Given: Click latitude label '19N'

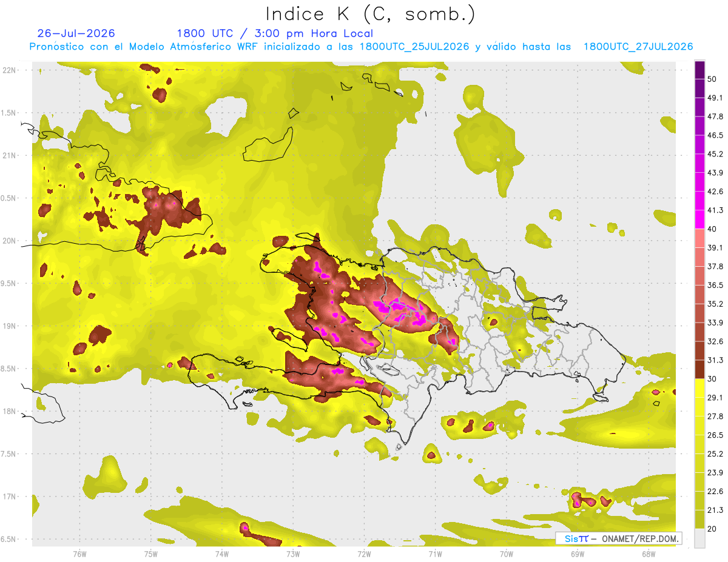Looking at the screenshot, I should [10, 326].
